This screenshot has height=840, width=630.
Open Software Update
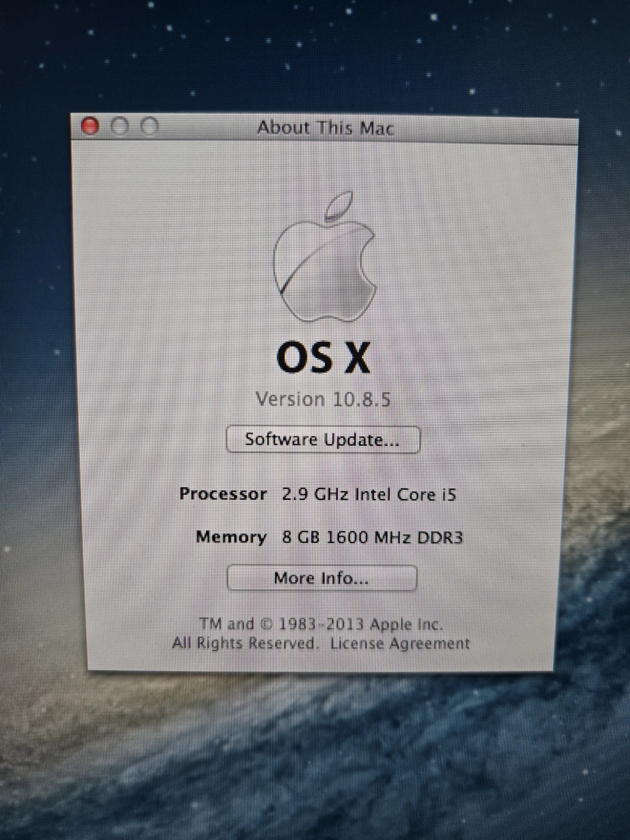coord(323,439)
